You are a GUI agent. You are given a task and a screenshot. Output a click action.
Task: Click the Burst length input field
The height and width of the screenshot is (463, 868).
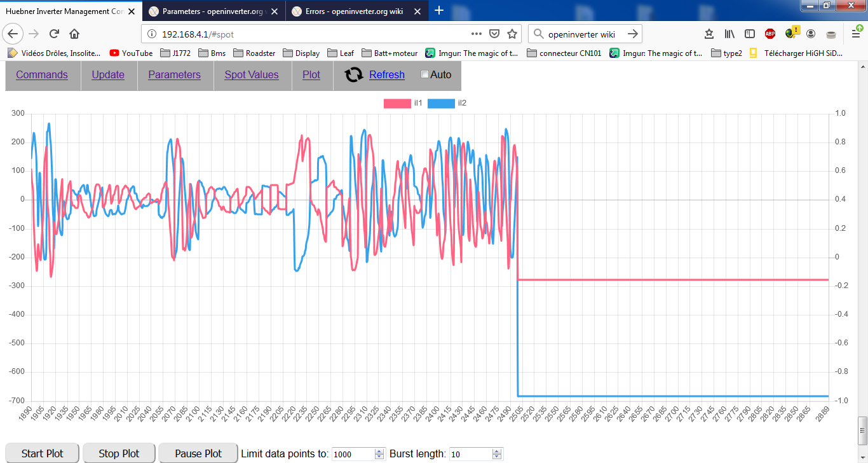(470, 454)
